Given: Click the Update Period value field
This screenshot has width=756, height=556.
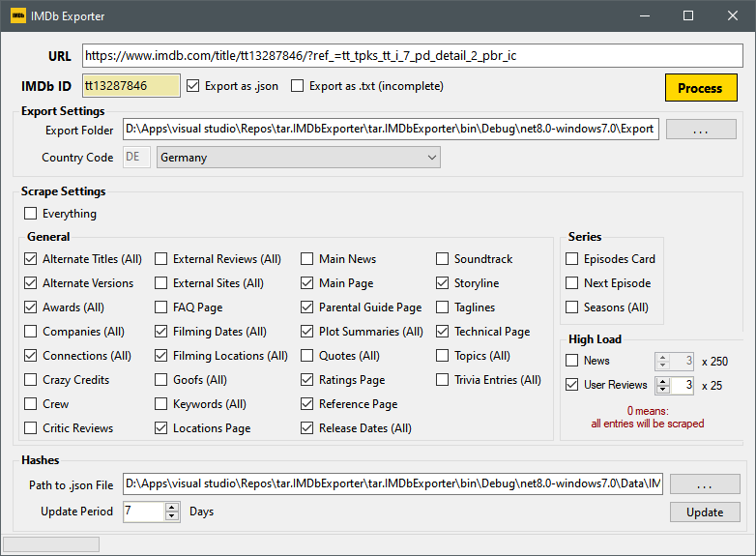Looking at the screenshot, I should tap(144, 512).
